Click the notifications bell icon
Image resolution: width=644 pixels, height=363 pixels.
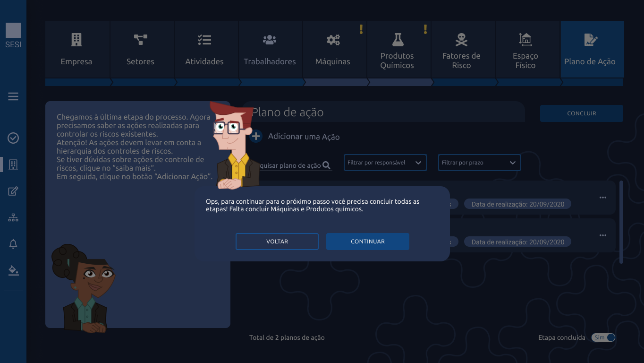click(13, 244)
